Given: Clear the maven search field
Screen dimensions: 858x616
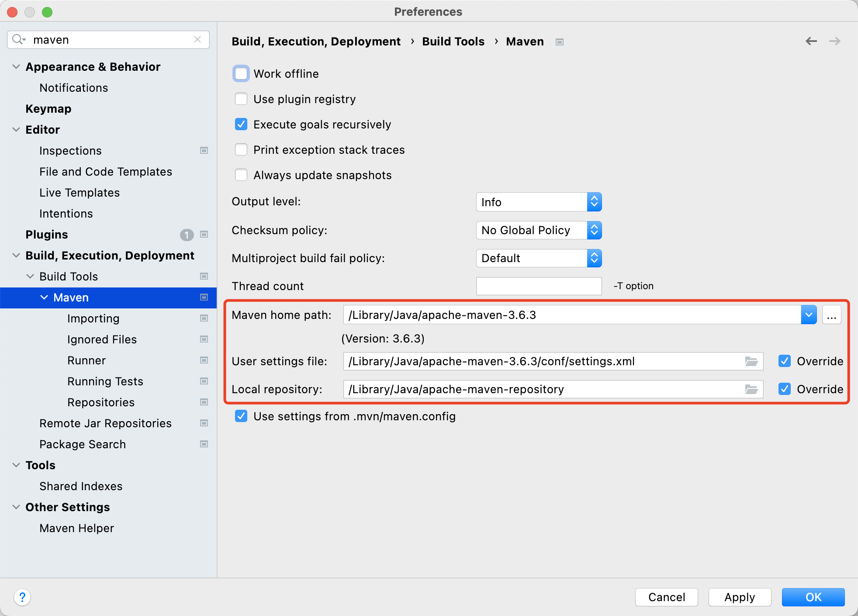Looking at the screenshot, I should tap(197, 39).
